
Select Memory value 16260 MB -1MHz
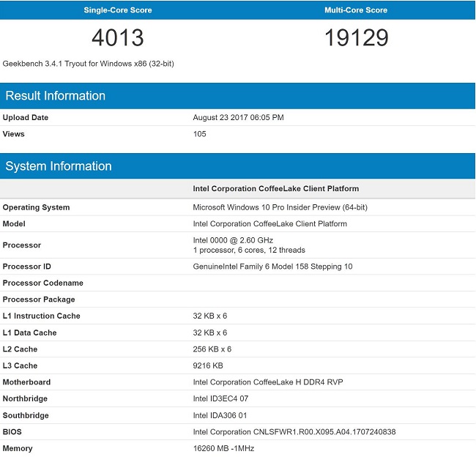click(224, 448)
